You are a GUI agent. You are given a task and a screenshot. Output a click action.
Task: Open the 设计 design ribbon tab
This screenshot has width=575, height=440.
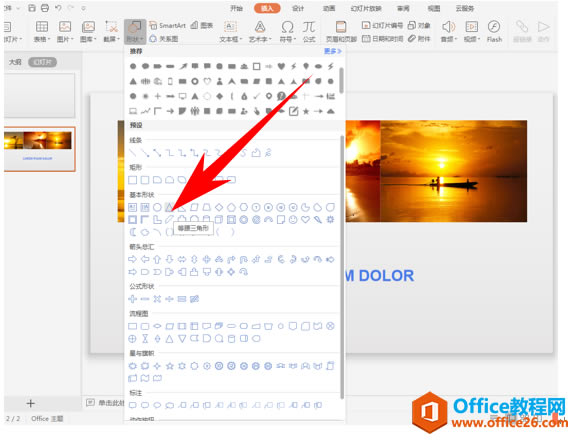tap(298, 8)
